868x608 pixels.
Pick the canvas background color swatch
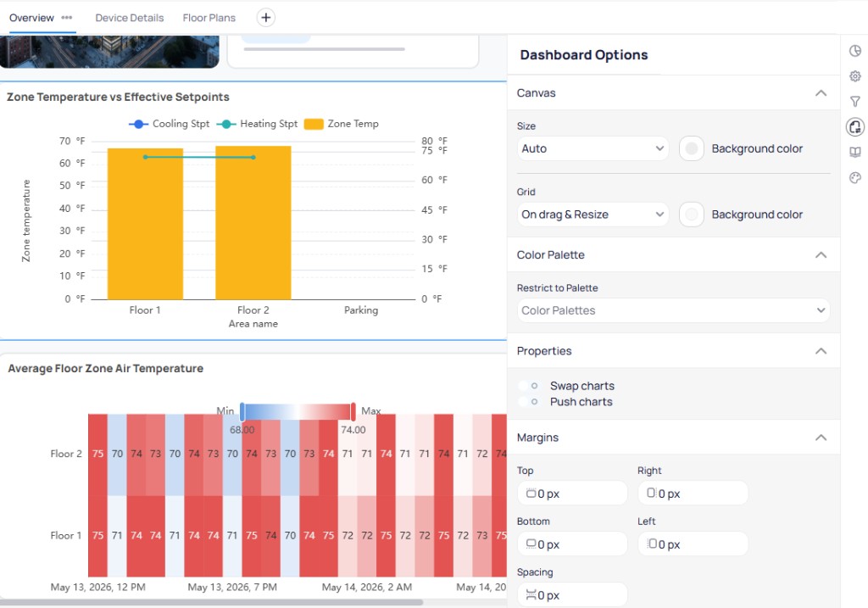pyautogui.click(x=692, y=148)
